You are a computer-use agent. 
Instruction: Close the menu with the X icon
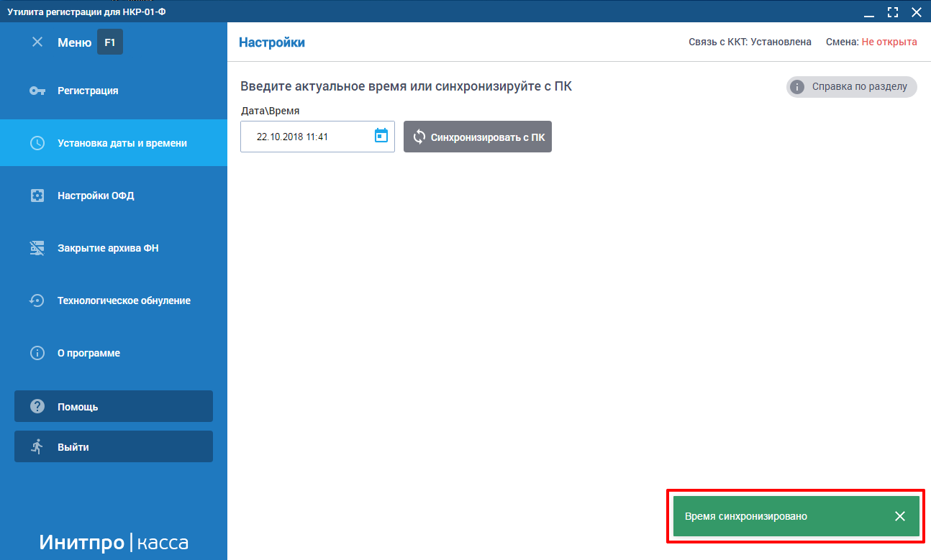[x=37, y=42]
